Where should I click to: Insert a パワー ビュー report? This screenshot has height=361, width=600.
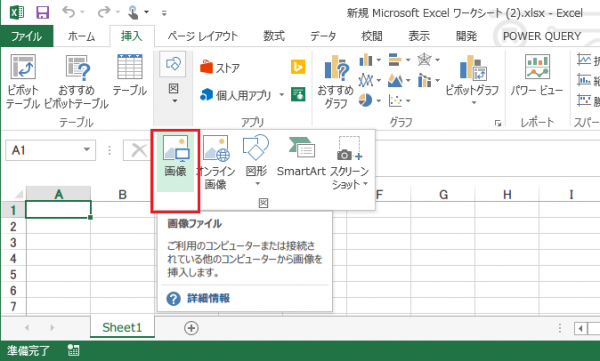tap(537, 75)
